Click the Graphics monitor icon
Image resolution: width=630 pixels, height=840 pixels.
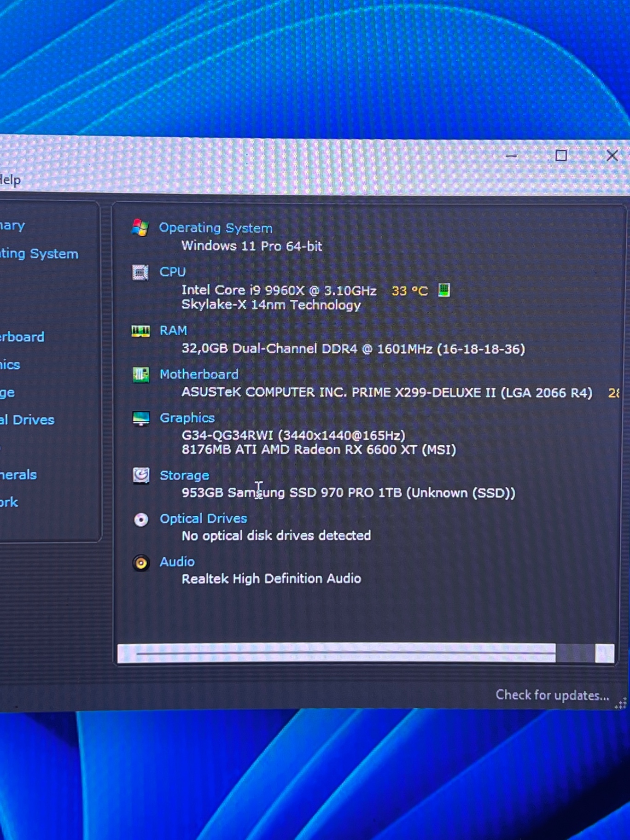point(141,418)
